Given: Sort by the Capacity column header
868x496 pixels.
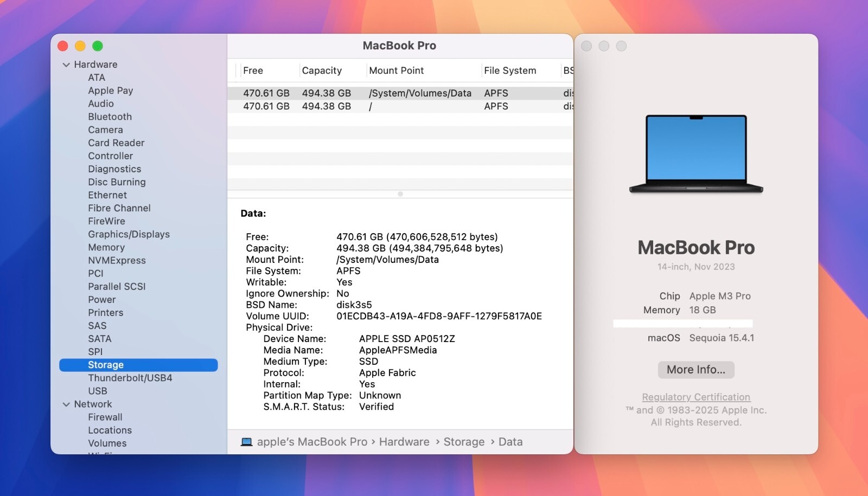Looking at the screenshot, I should [322, 70].
